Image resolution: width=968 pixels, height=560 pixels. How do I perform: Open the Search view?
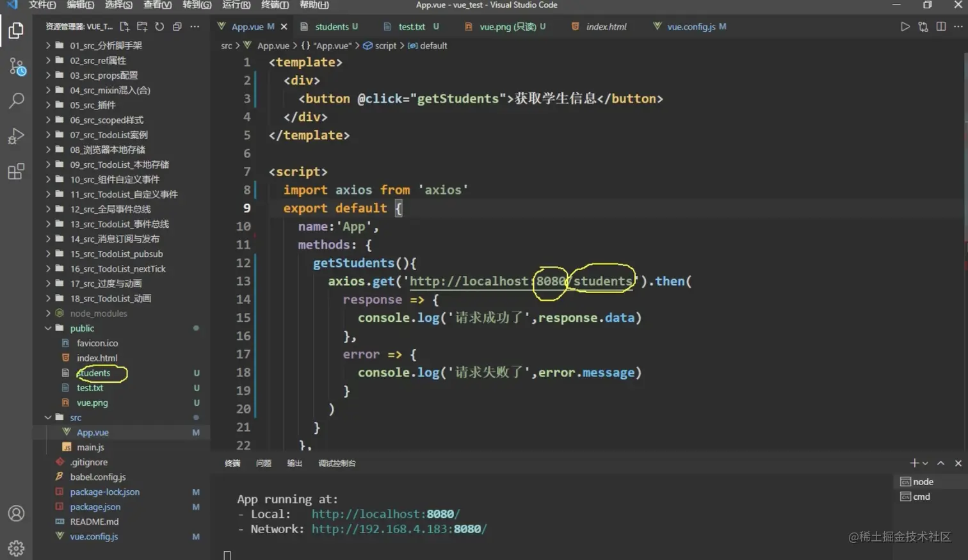(16, 100)
